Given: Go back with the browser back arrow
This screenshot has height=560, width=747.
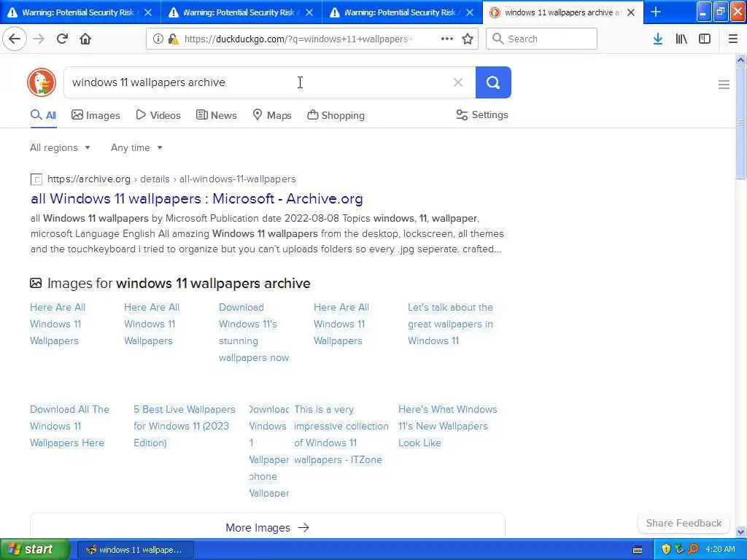Looking at the screenshot, I should (x=15, y=39).
